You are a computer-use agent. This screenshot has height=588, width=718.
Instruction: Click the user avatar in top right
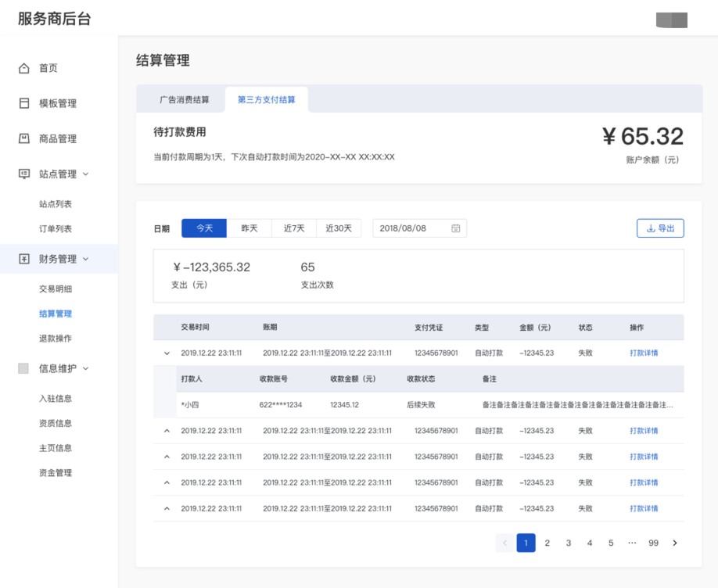click(x=671, y=20)
